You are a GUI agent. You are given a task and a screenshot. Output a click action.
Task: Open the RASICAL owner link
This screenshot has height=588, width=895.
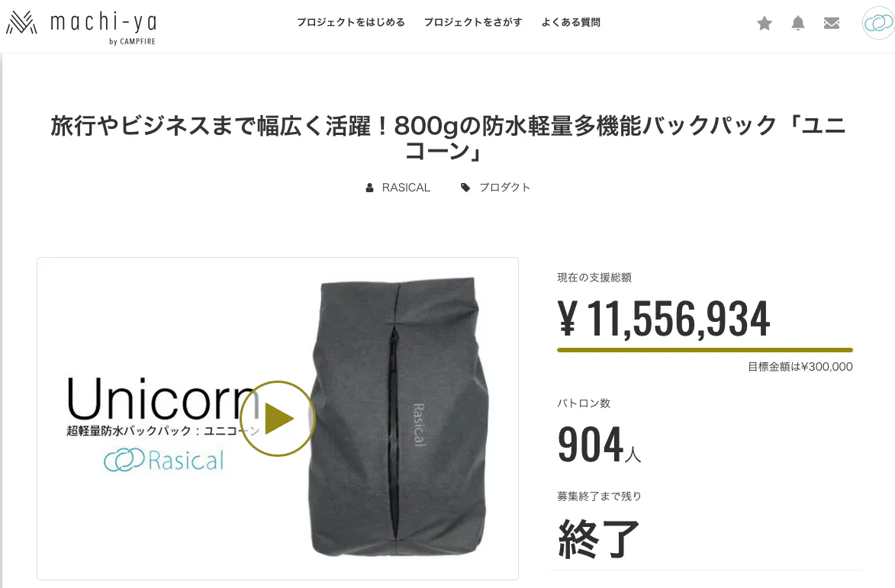(406, 188)
